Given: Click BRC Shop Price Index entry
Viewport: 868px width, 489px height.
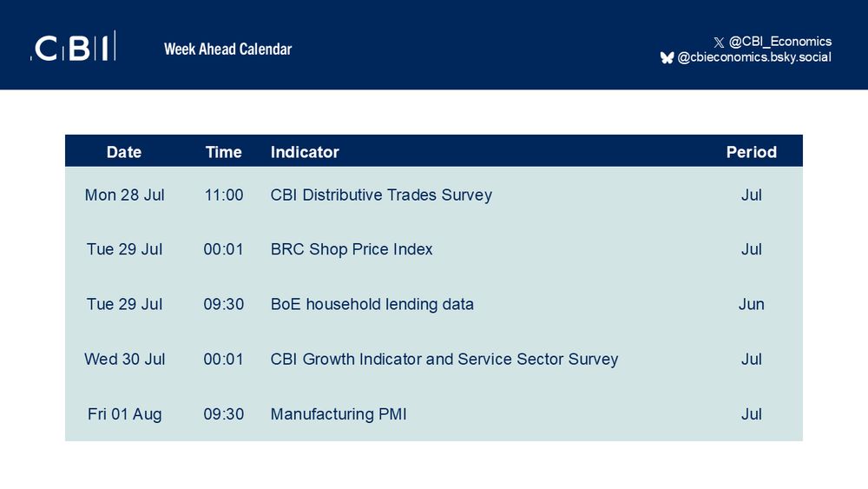Looking at the screenshot, I should (351, 249).
